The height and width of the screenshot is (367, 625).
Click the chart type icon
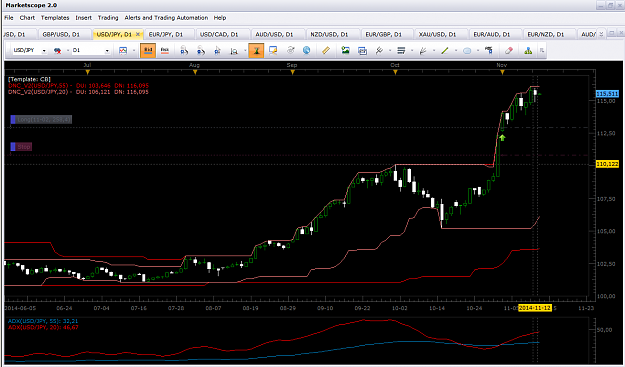coord(123,51)
